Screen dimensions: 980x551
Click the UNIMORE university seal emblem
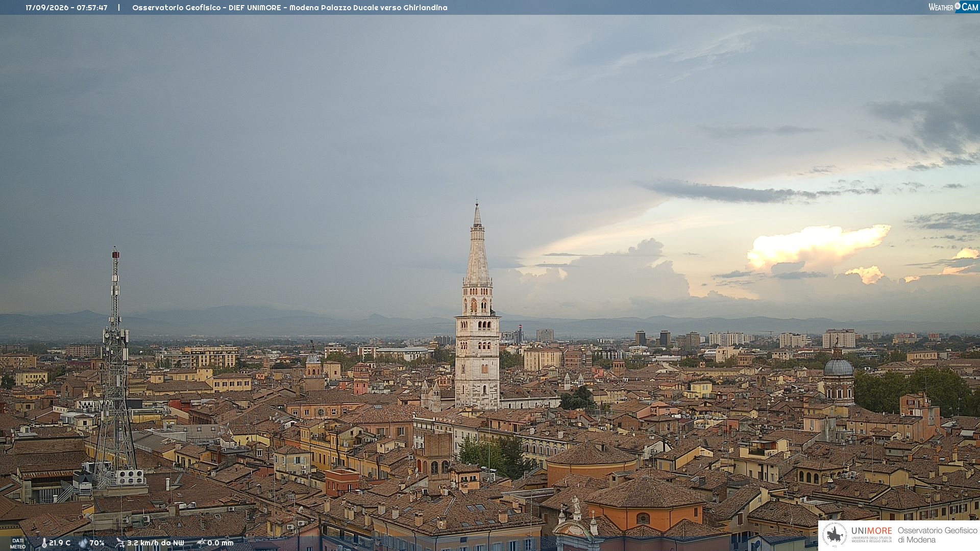[835, 535]
